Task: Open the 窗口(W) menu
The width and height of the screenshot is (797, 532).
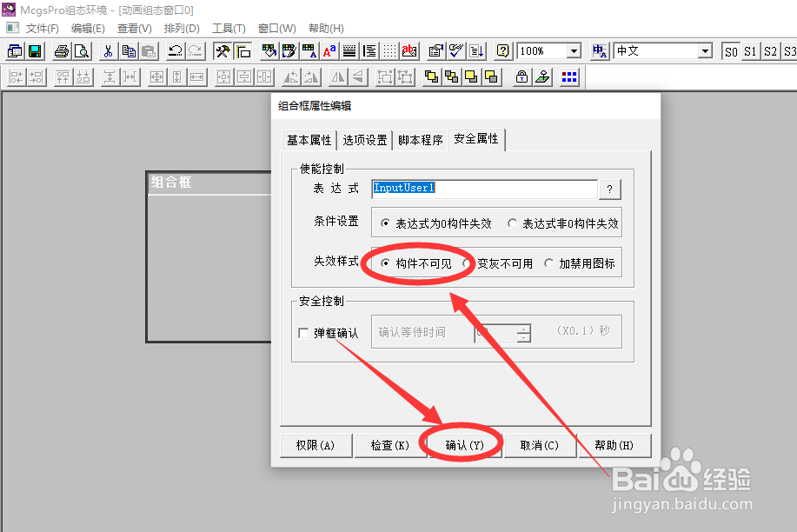Action: tap(276, 29)
